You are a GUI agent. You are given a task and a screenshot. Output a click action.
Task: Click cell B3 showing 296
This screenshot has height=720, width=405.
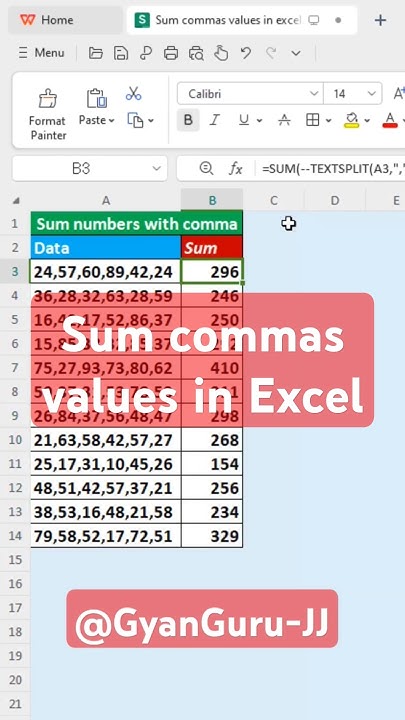click(212, 272)
